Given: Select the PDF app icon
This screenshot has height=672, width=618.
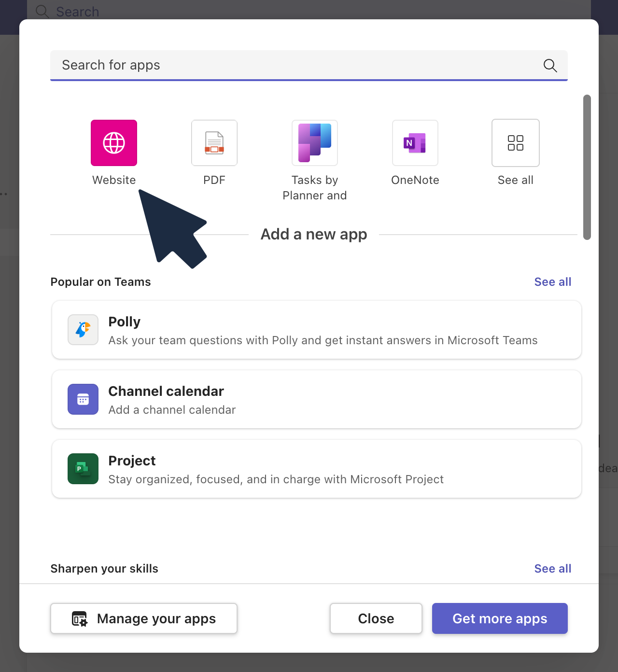Looking at the screenshot, I should 214,143.
